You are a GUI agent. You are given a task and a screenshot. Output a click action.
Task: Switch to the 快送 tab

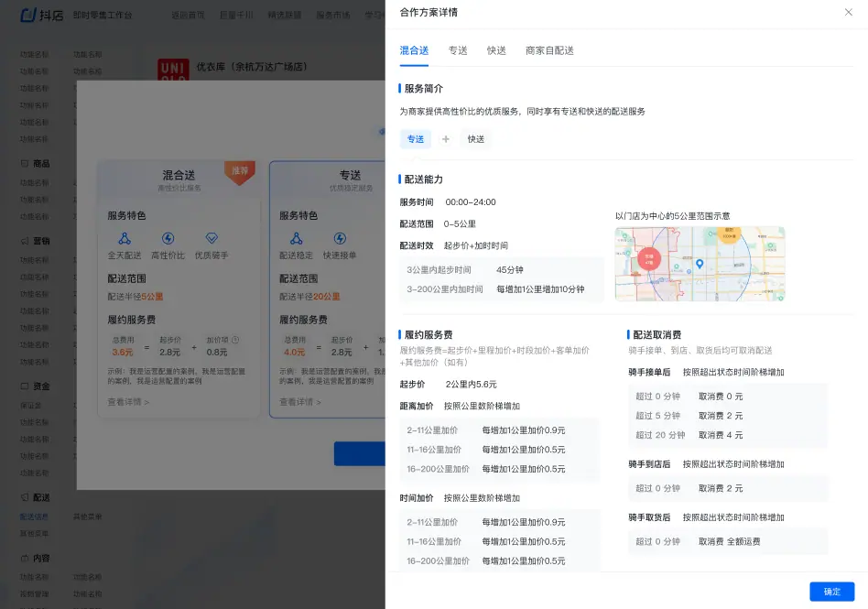point(496,50)
